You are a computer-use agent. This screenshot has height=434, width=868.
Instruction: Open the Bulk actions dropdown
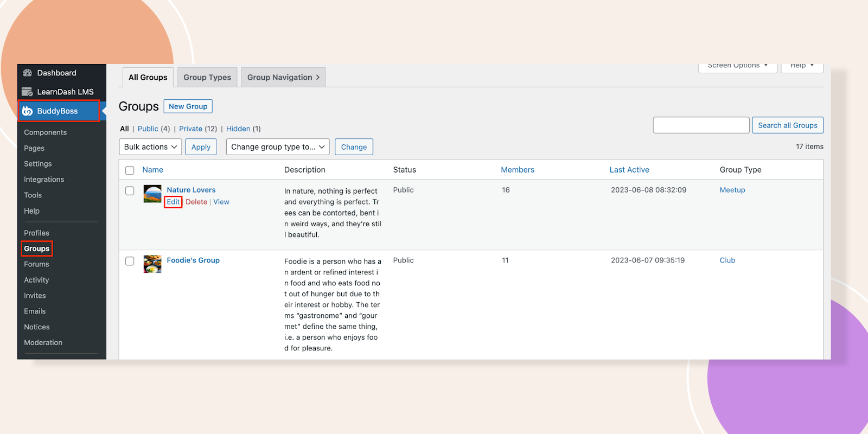[x=150, y=147]
